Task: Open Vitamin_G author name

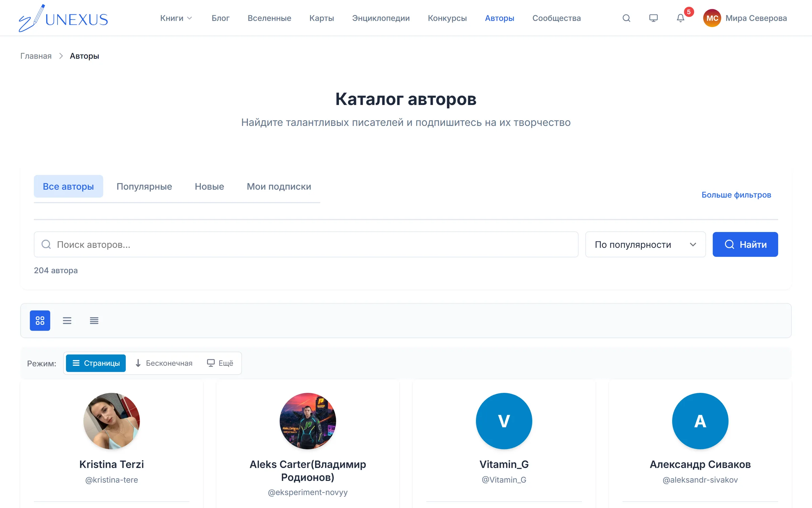Action: pos(504,464)
